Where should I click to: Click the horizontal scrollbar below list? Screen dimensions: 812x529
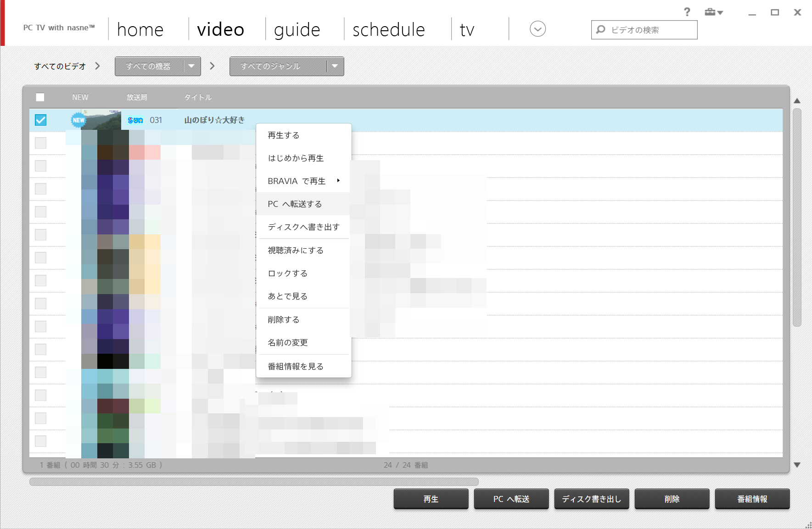[x=254, y=482]
